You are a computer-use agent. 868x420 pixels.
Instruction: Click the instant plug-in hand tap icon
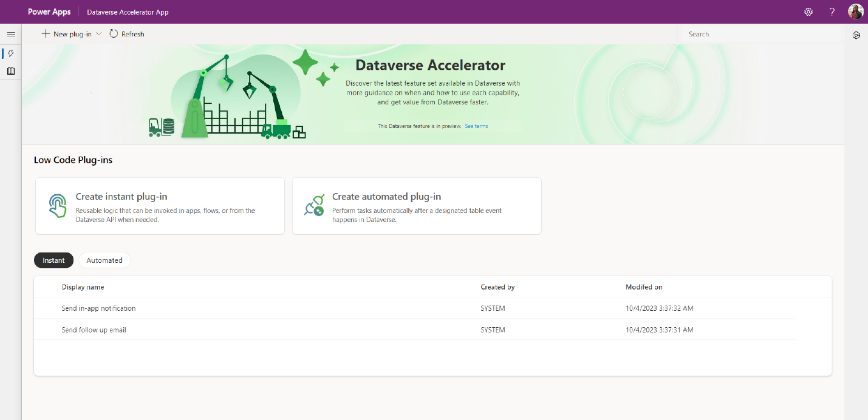(x=58, y=206)
